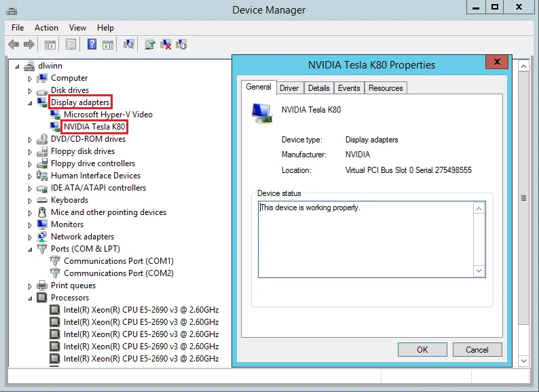
Task: Switch to the Resources tab
Action: click(x=386, y=88)
